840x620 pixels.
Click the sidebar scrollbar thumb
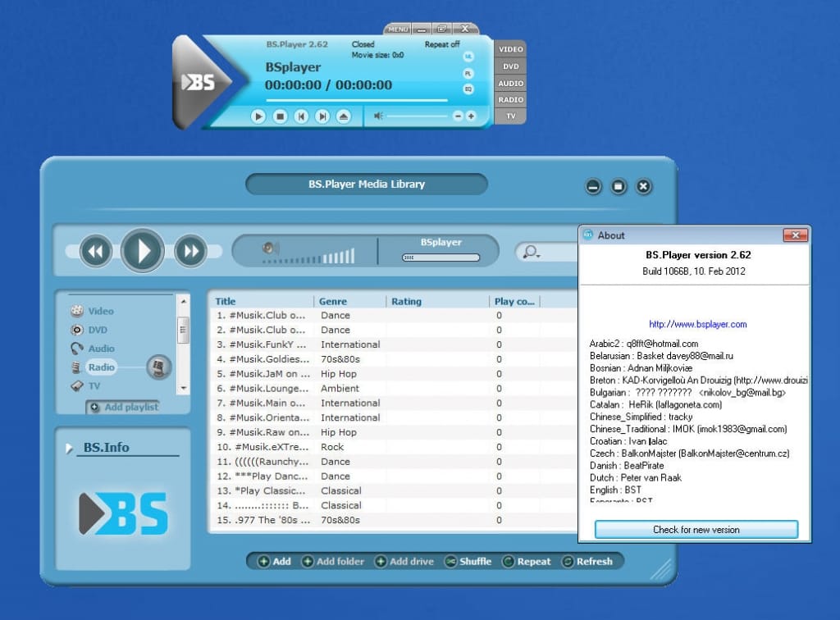point(183,330)
